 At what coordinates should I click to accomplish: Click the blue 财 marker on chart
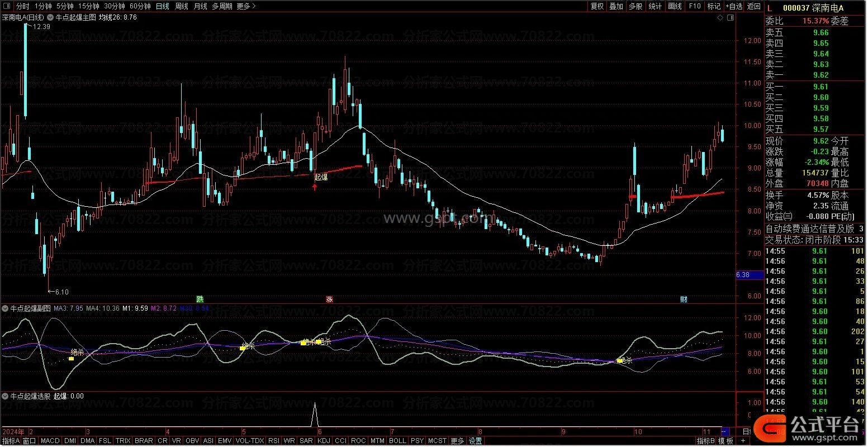pyautogui.click(x=684, y=299)
